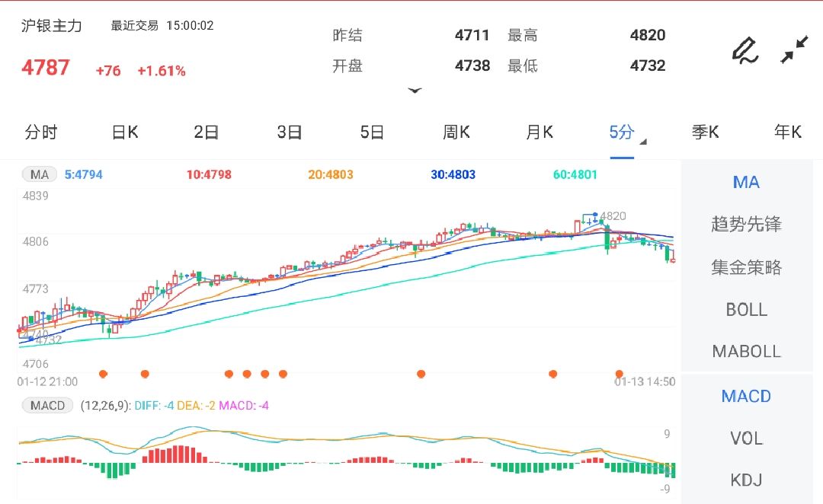Choose 趋势先锋 indicator
Screen dimensions: 823x504
746,224
